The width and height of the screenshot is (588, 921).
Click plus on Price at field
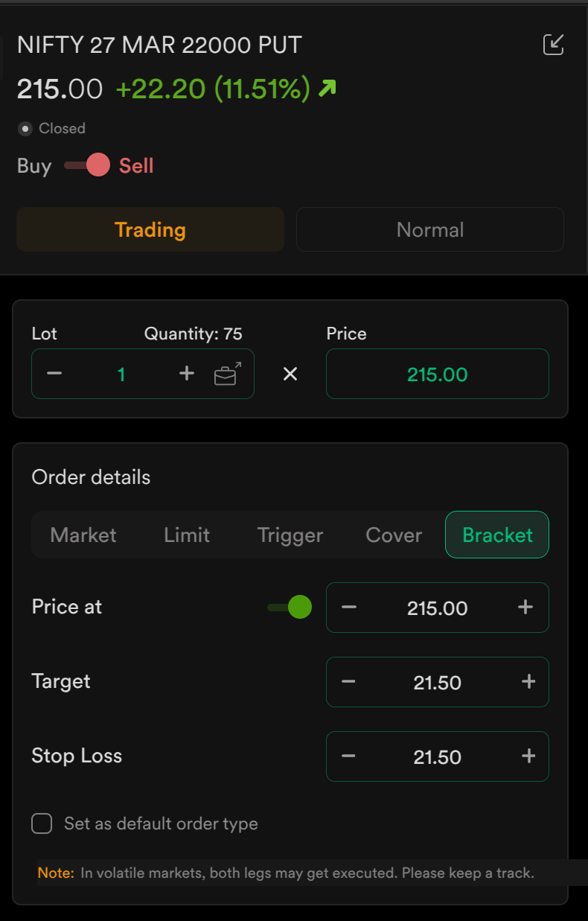(x=525, y=608)
